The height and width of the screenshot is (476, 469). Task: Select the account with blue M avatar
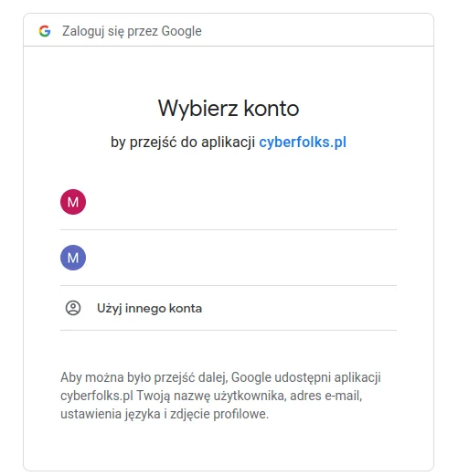[x=229, y=258]
